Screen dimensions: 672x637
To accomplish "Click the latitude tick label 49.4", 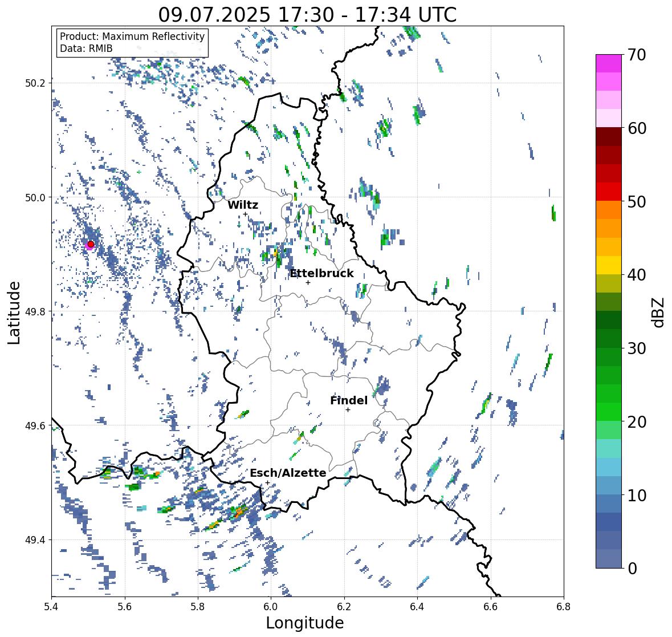I will coord(35,539).
